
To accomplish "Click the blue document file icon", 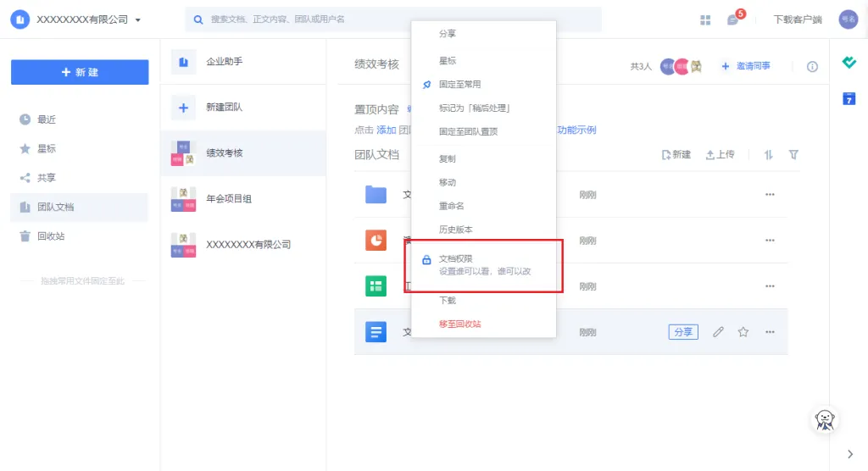I will coord(376,332).
